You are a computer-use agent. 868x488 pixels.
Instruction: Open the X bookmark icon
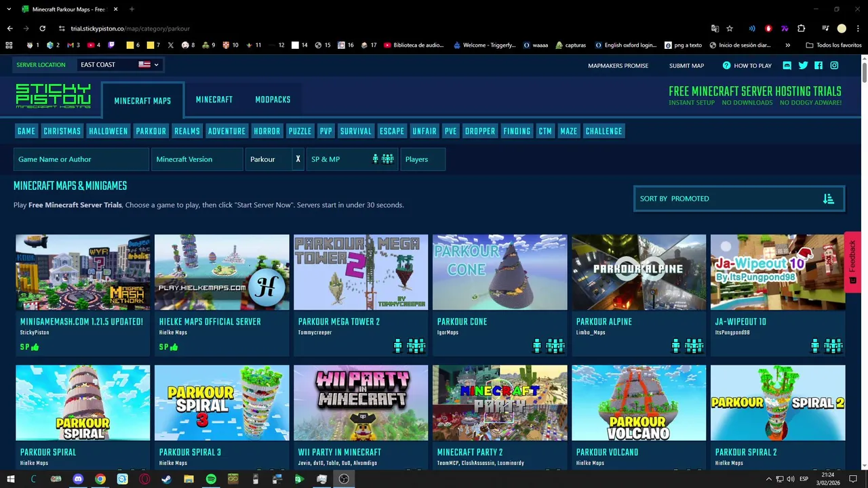[170, 45]
